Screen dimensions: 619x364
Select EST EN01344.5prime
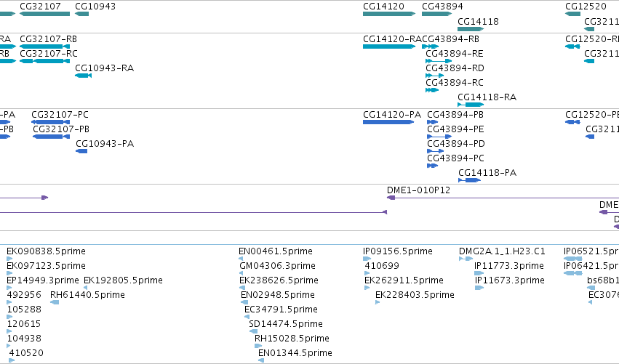261,360
